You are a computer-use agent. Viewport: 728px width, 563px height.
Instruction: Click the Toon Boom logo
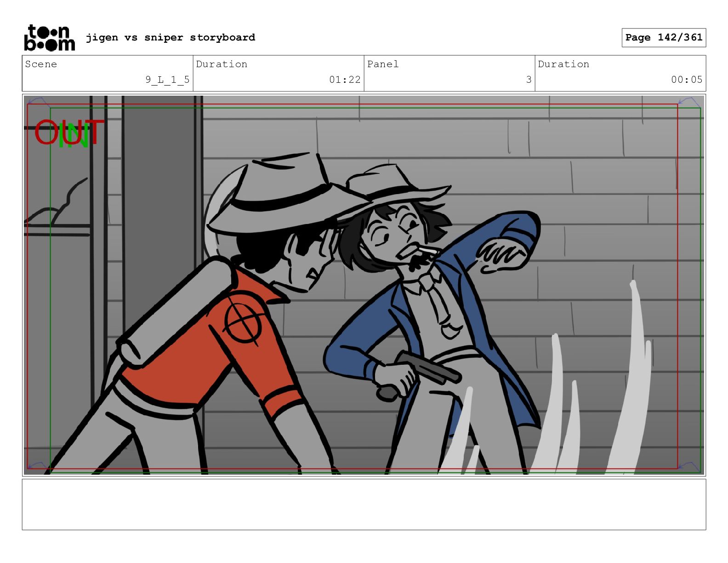pyautogui.click(x=49, y=37)
